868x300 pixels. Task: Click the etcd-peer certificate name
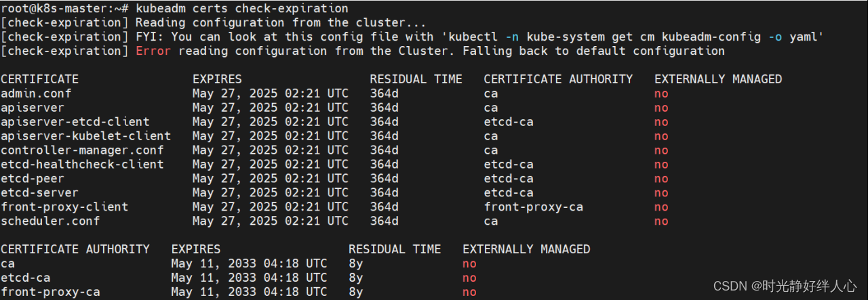click(x=33, y=179)
